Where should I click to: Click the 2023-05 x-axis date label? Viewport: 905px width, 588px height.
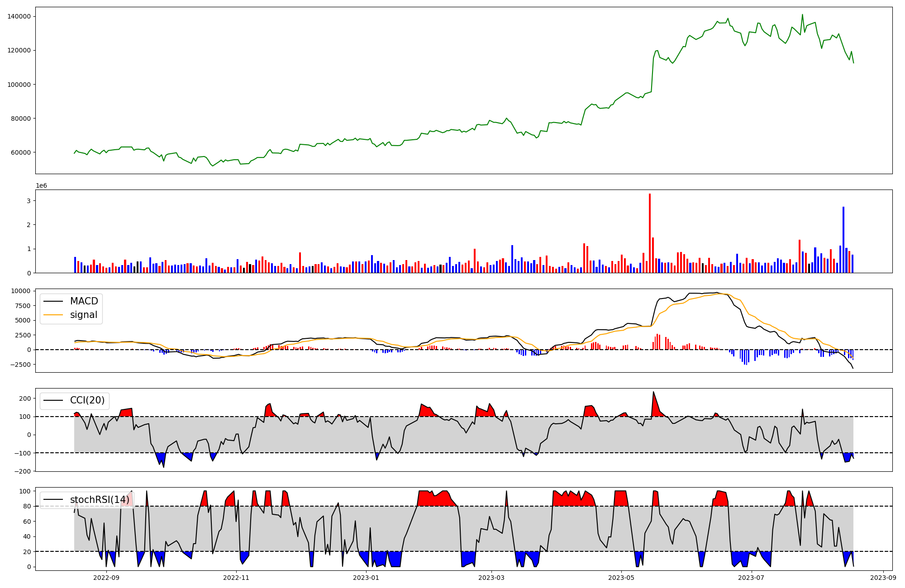621,577
